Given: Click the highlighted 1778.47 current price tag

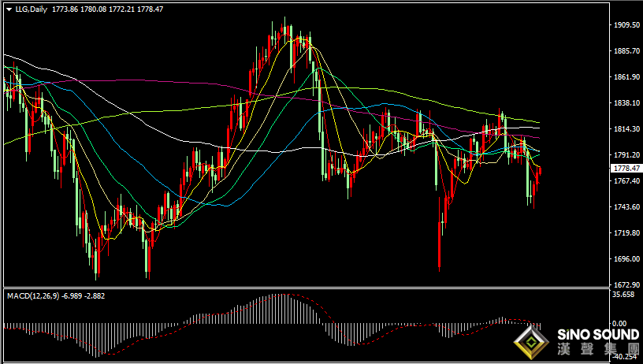Looking at the screenshot, I should point(626,169).
